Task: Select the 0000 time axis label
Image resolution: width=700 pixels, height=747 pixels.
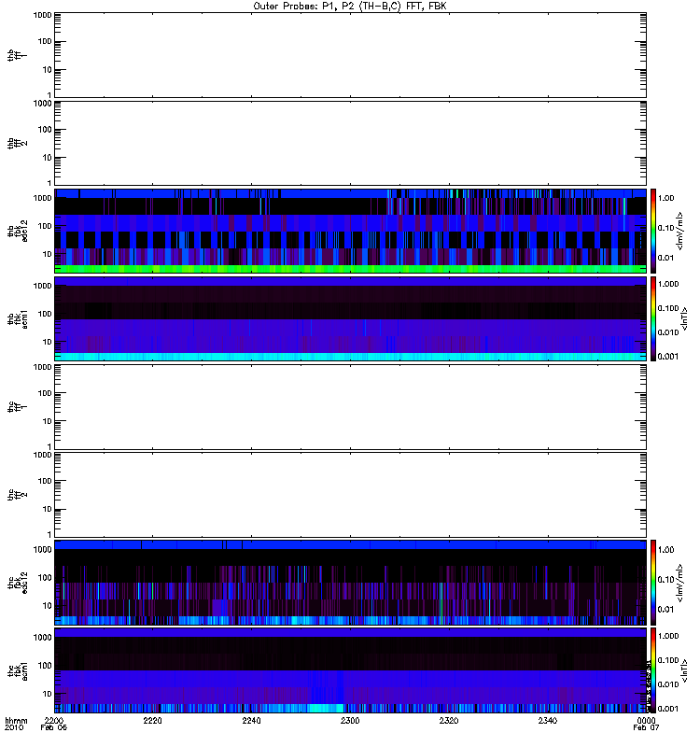Action: tap(646, 720)
